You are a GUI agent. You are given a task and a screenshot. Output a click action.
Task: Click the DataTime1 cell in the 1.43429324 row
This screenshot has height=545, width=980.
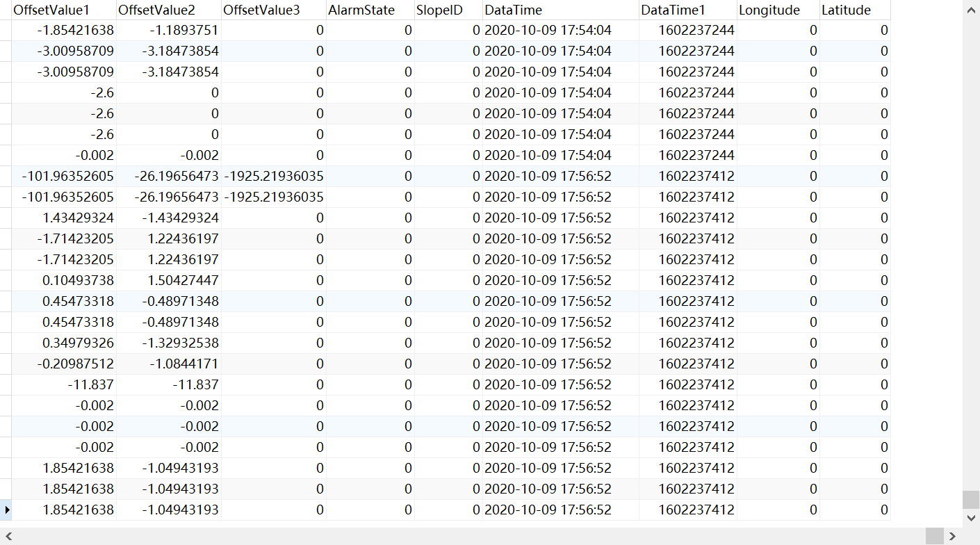688,218
